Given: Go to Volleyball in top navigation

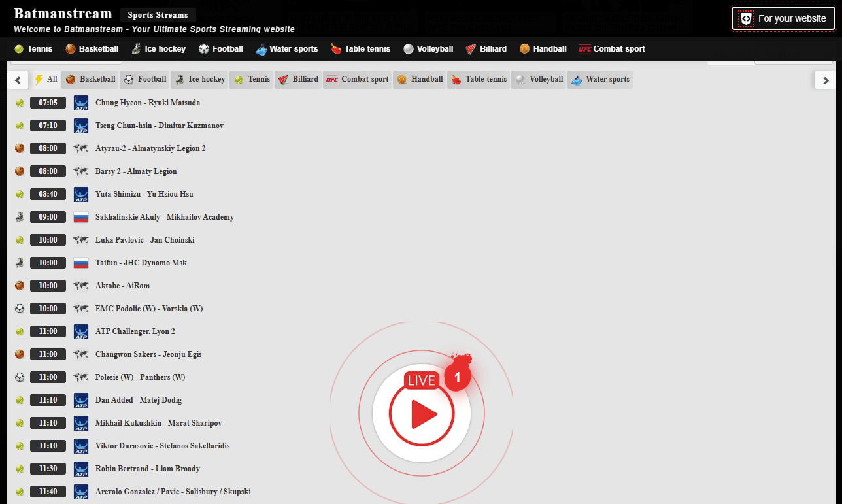Looking at the screenshot, I should click(428, 49).
